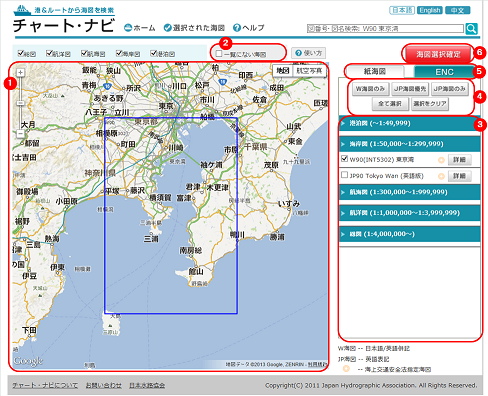
Task: Toggle the 海岸図 chart type checkbox
Action: [119, 53]
